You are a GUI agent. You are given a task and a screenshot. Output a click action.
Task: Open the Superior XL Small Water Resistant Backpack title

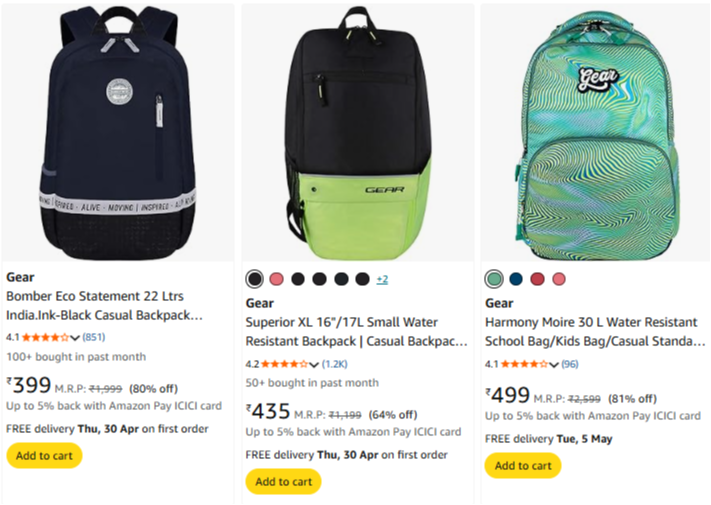[x=356, y=332]
